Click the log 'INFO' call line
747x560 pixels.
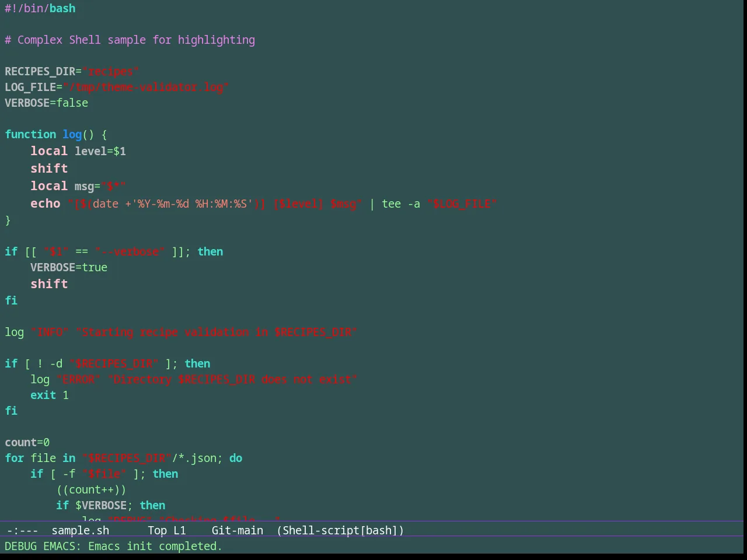point(181,332)
